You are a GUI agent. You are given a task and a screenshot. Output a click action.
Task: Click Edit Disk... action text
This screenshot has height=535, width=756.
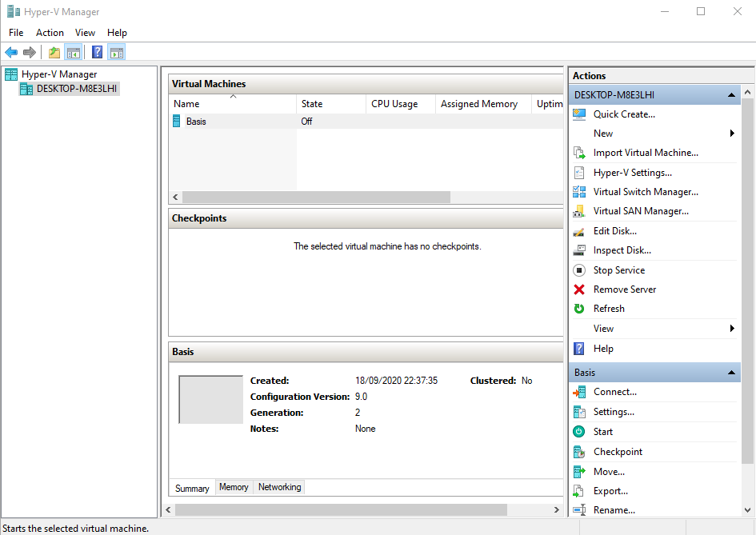click(615, 231)
